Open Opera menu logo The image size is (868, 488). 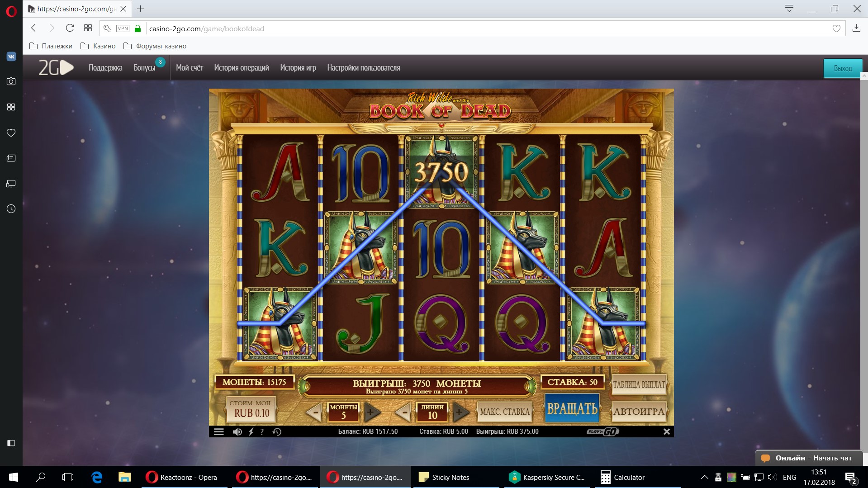point(11,11)
